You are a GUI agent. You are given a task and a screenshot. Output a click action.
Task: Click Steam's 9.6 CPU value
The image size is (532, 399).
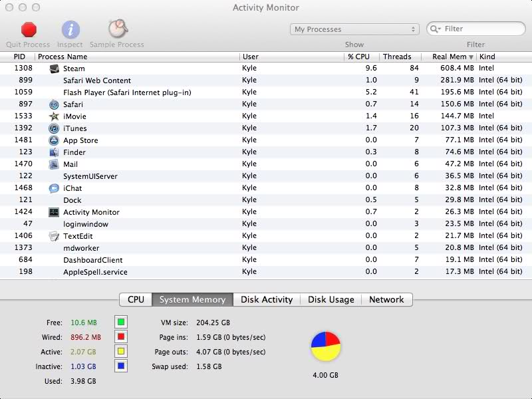[371, 68]
